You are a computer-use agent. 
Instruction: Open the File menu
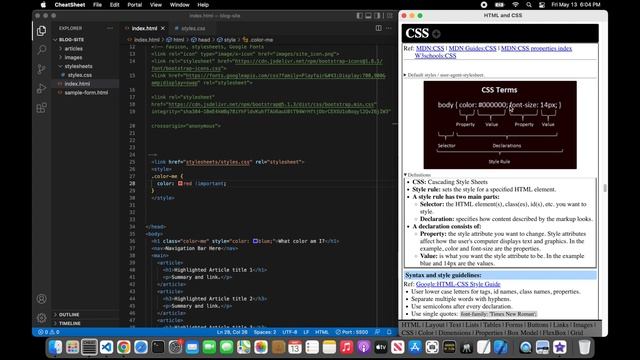(97, 5)
